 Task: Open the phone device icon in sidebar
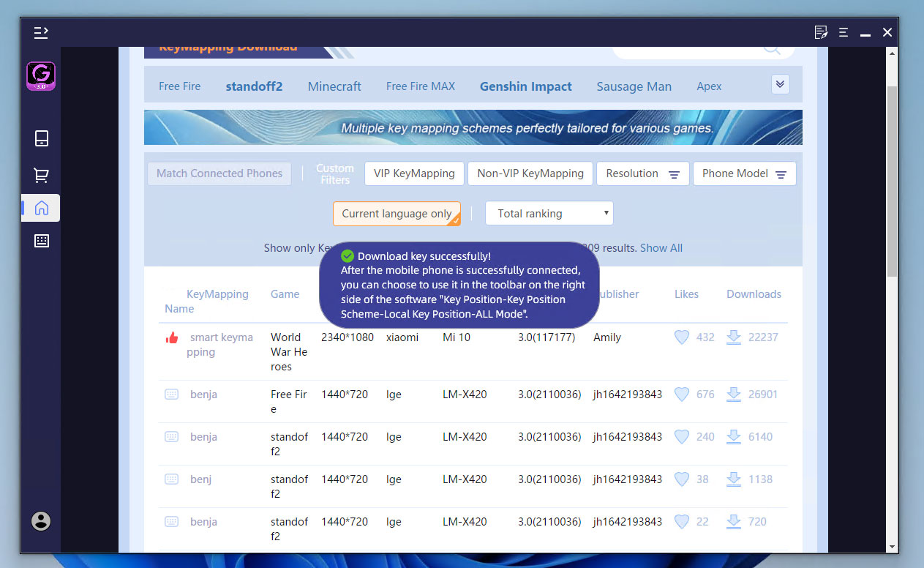pos(42,138)
